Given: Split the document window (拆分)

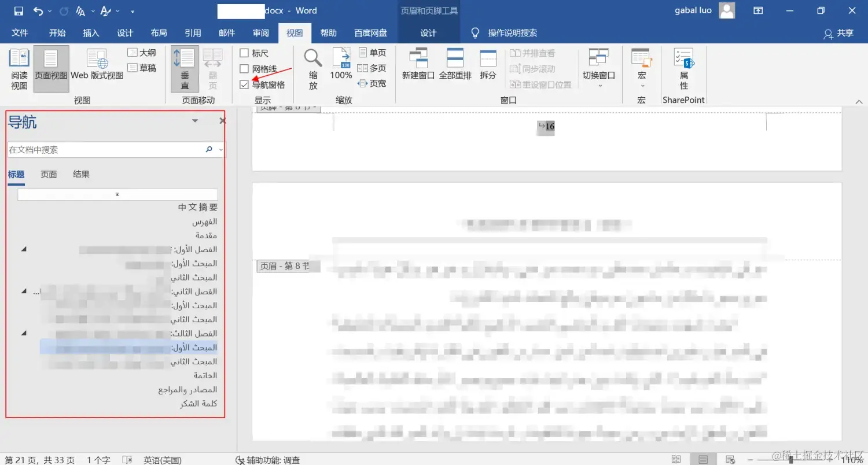Looking at the screenshot, I should (x=488, y=65).
